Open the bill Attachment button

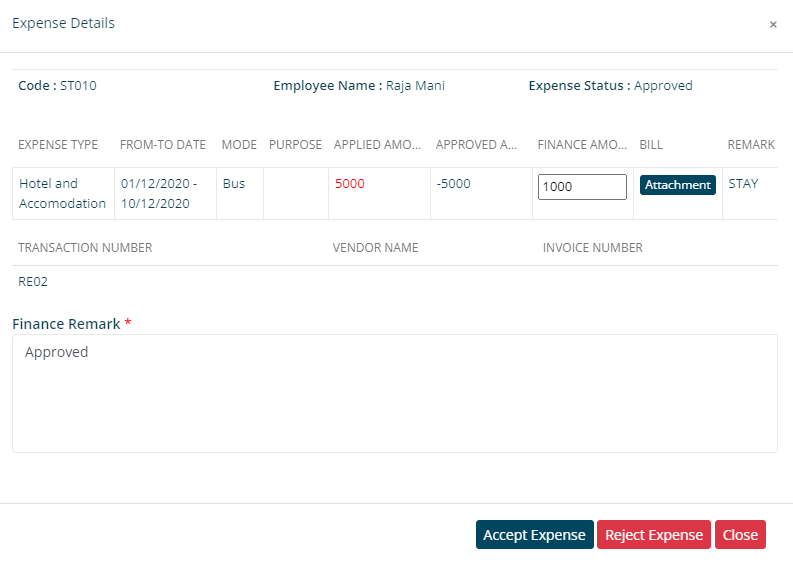[x=678, y=185]
